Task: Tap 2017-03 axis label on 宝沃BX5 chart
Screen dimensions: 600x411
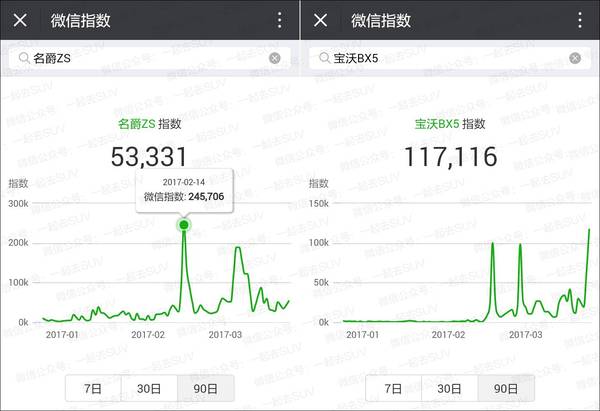Action: [x=526, y=335]
